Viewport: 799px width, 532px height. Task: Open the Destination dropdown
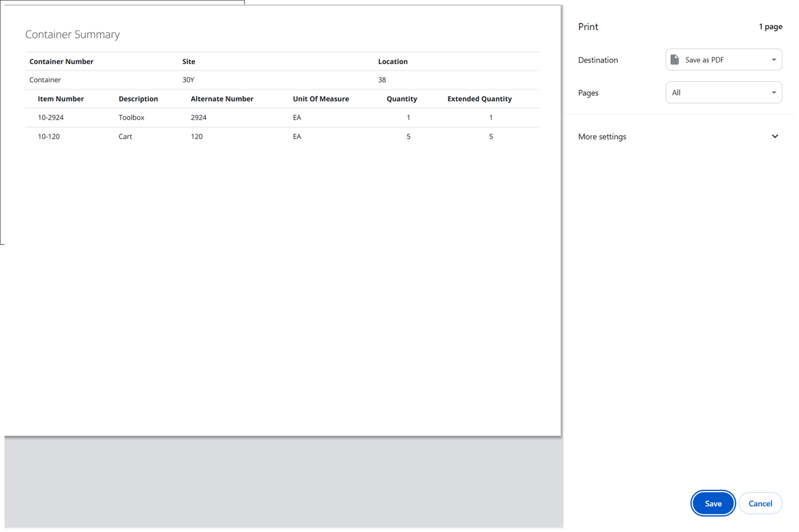pos(724,60)
